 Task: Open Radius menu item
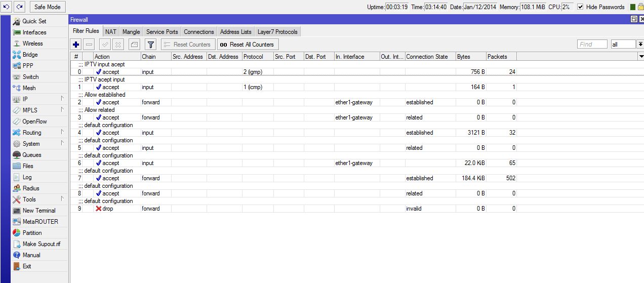click(39, 188)
